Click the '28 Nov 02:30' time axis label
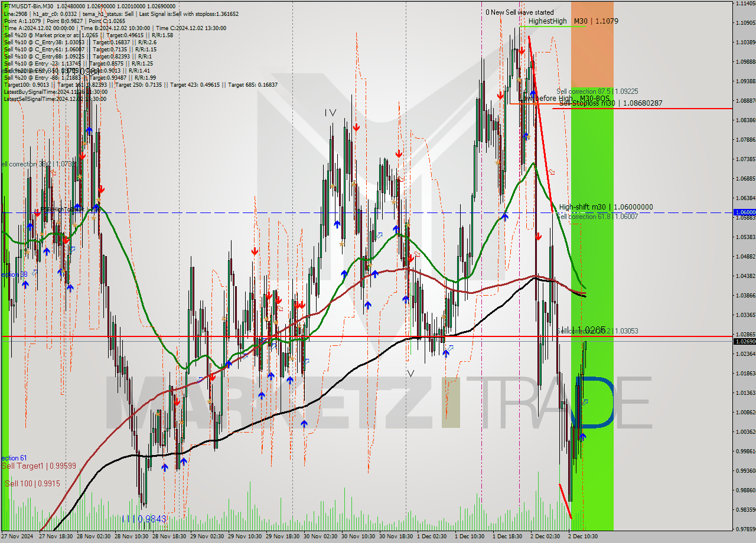The width and height of the screenshot is (756, 543). (x=94, y=537)
